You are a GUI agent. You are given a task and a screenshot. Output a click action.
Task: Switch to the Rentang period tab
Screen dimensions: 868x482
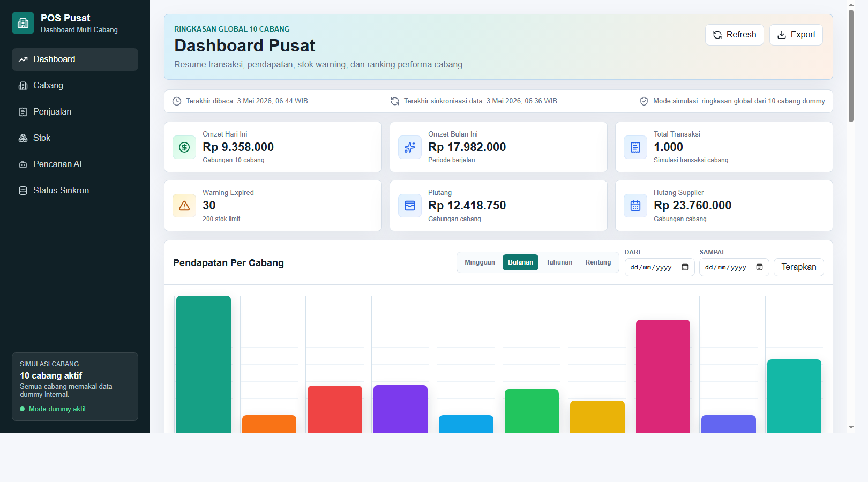tap(598, 262)
